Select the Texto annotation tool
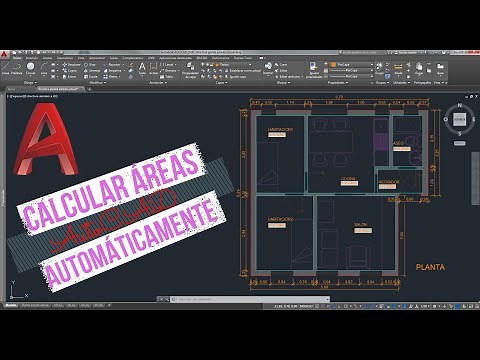The image size is (480, 360). click(x=142, y=68)
